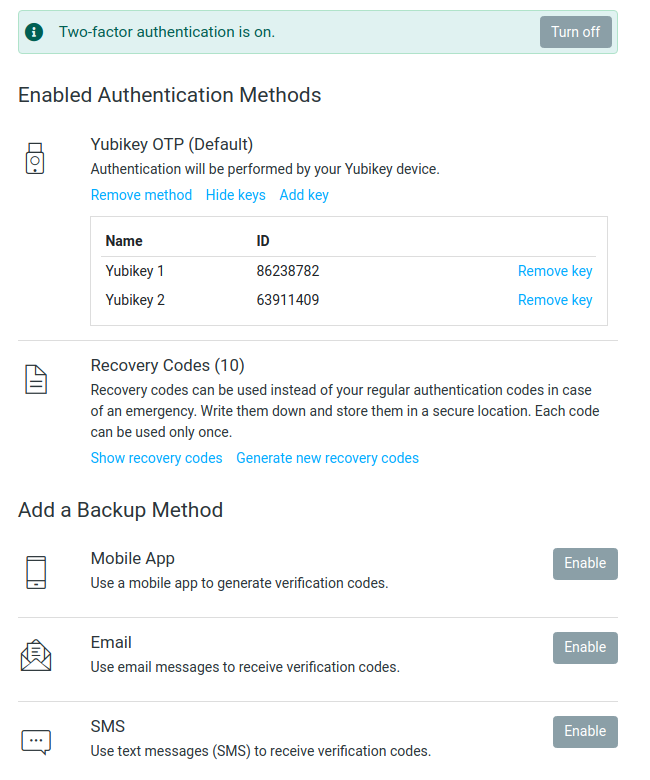Viewport: 650px width, 780px height.
Task: Turn off two-factor authentication
Action: tap(575, 32)
